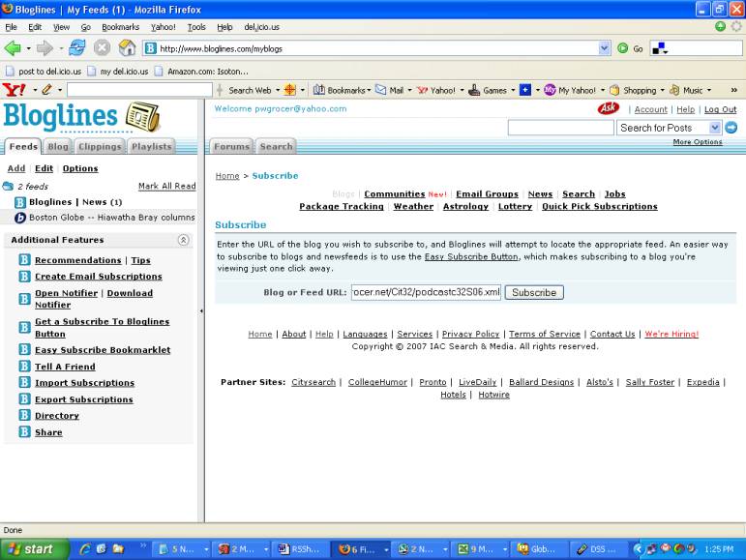
Task: Open the Y! logo dropdown arrow
Action: [x=35, y=90]
